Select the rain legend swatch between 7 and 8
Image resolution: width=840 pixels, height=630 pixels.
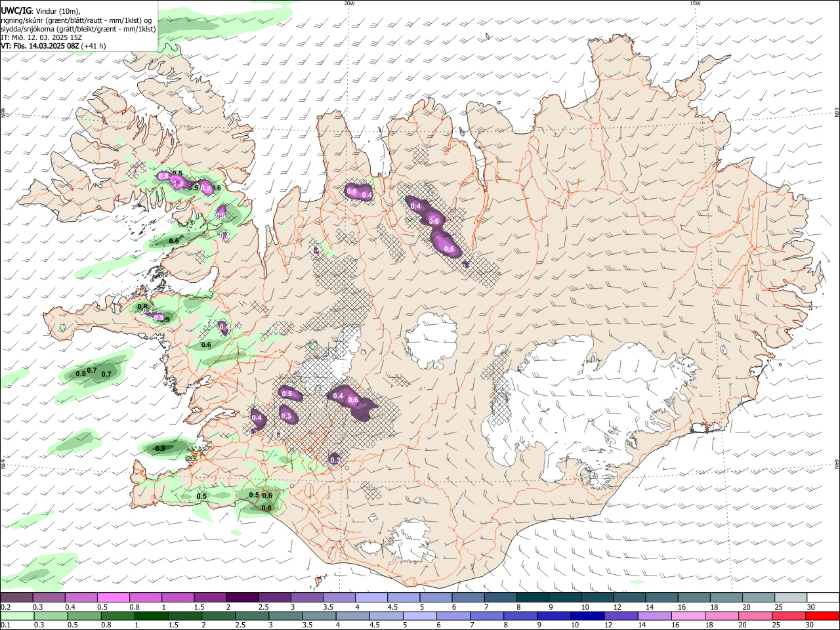coord(486,616)
